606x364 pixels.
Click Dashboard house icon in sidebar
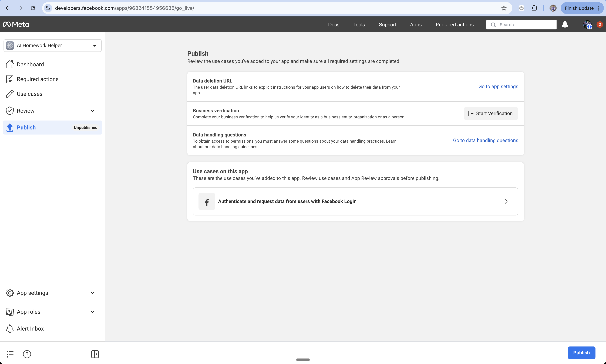10,64
